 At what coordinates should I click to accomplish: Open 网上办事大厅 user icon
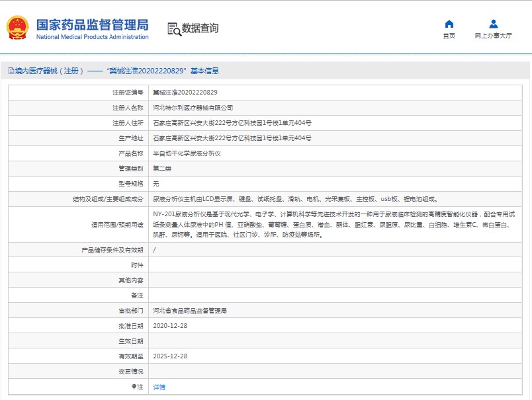(494, 24)
